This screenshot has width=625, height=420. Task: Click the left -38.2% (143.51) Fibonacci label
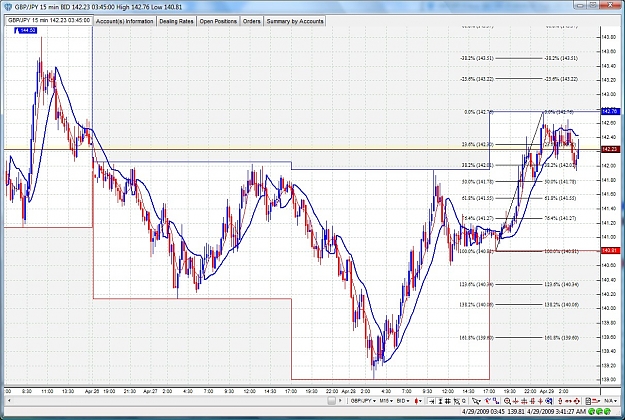[x=477, y=58]
